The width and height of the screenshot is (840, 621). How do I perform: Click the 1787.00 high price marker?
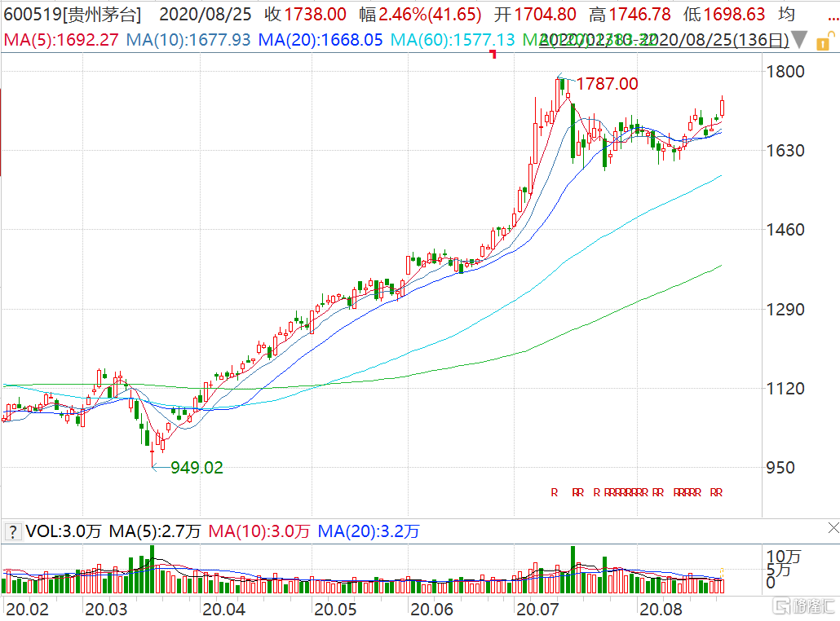click(x=607, y=83)
